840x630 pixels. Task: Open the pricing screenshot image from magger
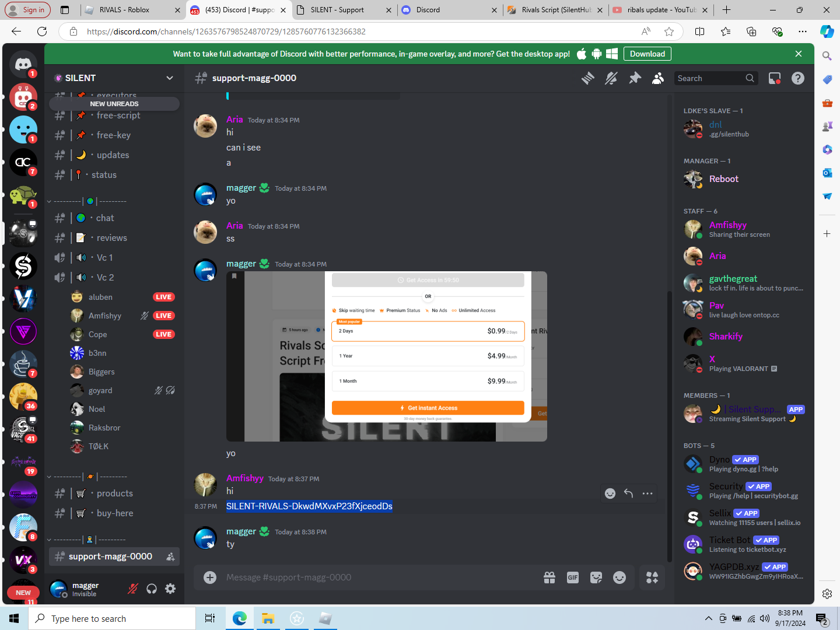[387, 356]
